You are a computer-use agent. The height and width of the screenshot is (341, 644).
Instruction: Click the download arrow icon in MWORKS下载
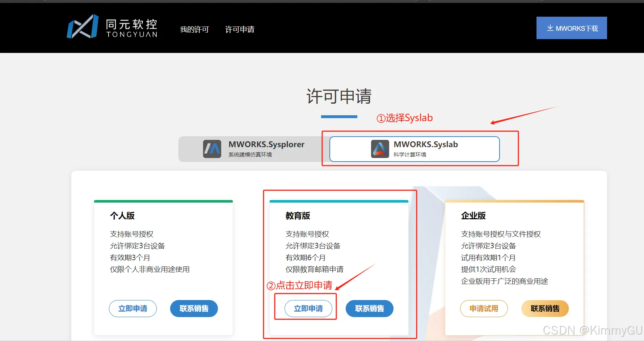pyautogui.click(x=550, y=28)
